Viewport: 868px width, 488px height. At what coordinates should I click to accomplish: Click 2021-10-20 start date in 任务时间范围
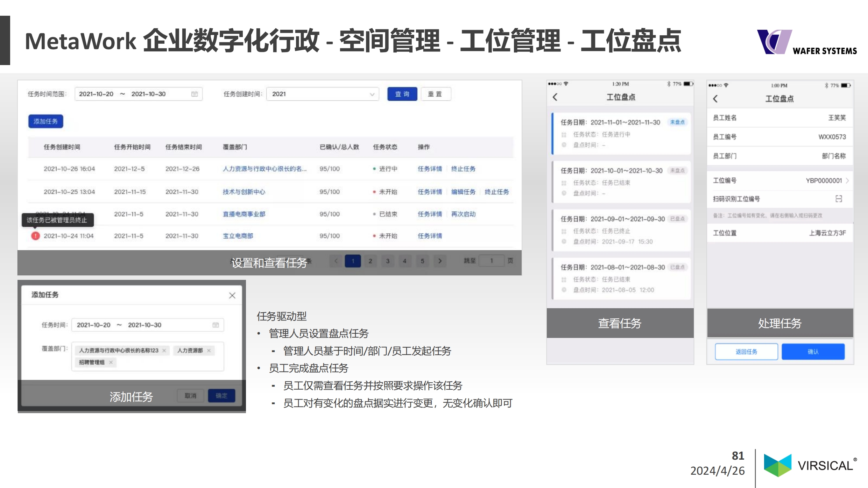[96, 94]
